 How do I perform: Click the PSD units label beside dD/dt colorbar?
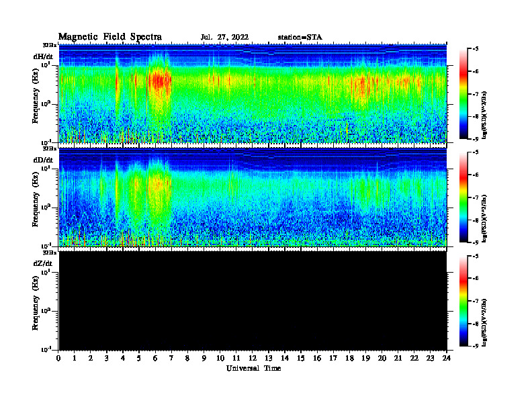(484, 218)
